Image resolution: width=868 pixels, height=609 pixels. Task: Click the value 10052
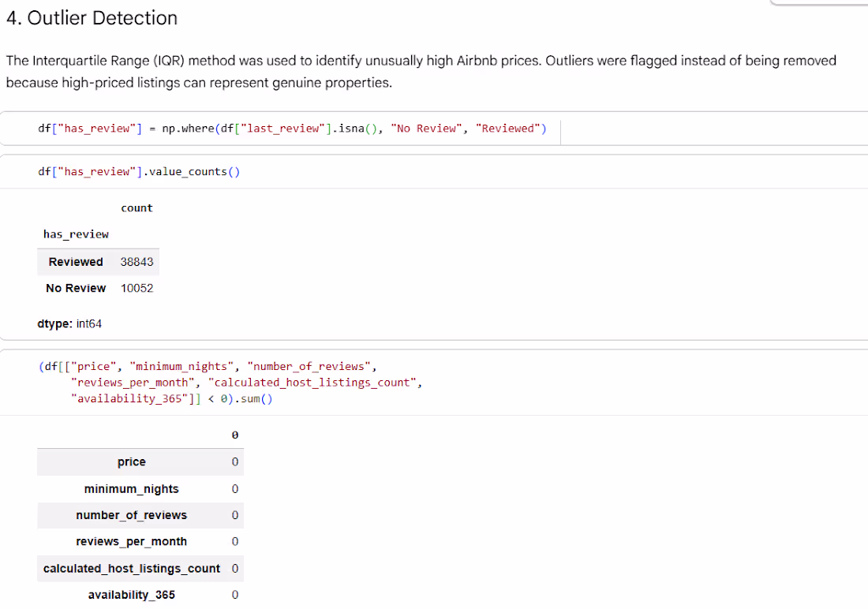click(137, 289)
